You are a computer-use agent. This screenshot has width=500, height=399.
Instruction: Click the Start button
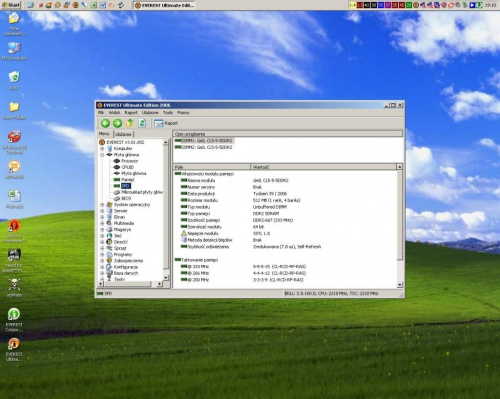(11, 5)
